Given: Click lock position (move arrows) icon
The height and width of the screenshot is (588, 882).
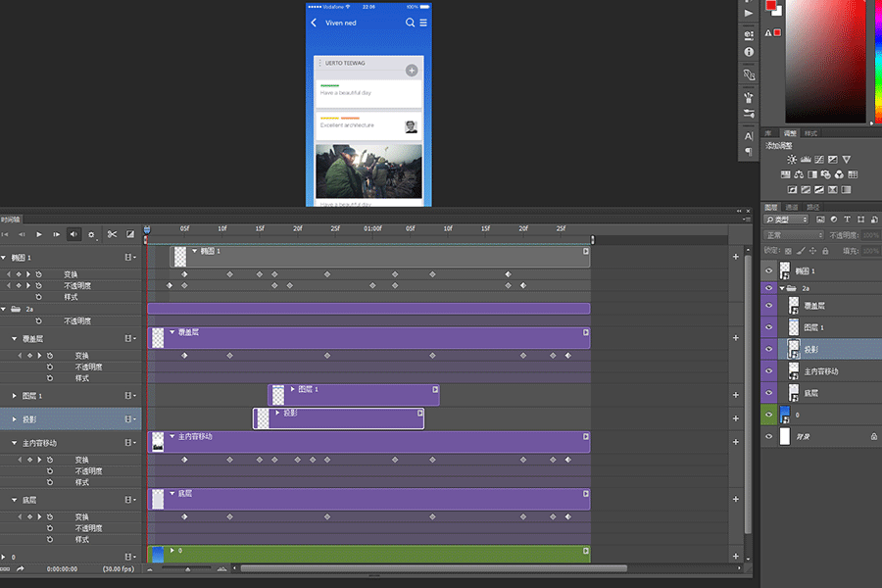Looking at the screenshot, I should [812, 251].
